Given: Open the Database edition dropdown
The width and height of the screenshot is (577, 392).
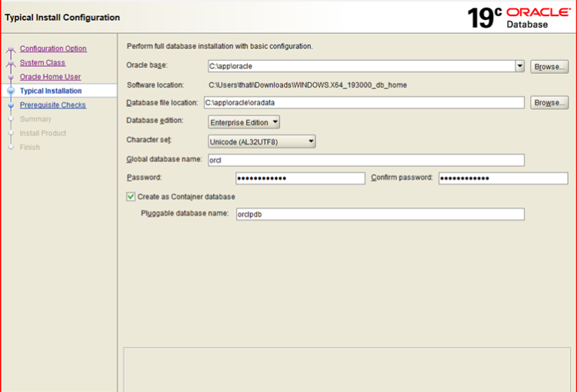Looking at the screenshot, I should (x=244, y=121).
